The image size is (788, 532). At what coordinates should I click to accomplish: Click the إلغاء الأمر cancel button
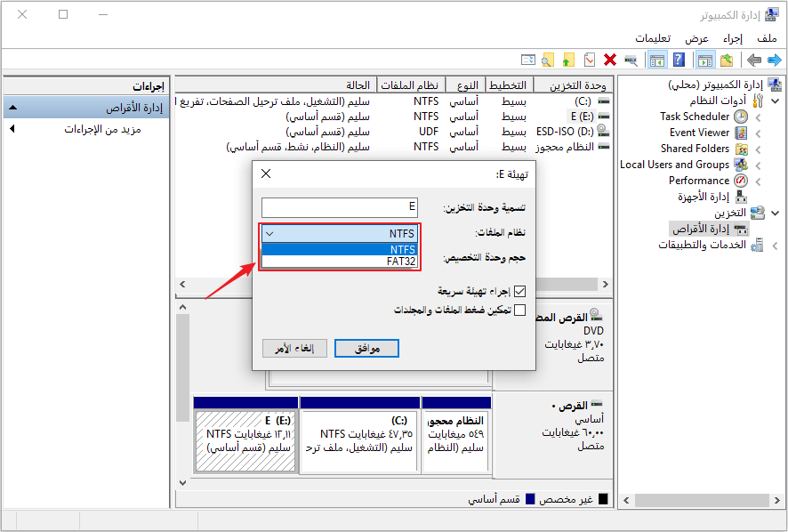point(294,348)
